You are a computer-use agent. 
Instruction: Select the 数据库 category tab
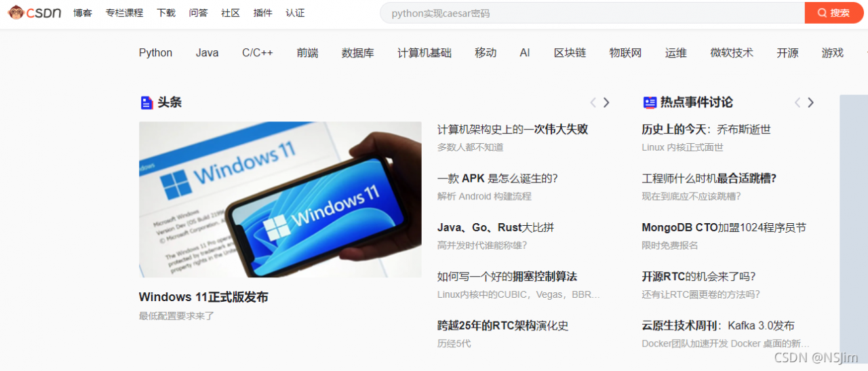click(358, 53)
